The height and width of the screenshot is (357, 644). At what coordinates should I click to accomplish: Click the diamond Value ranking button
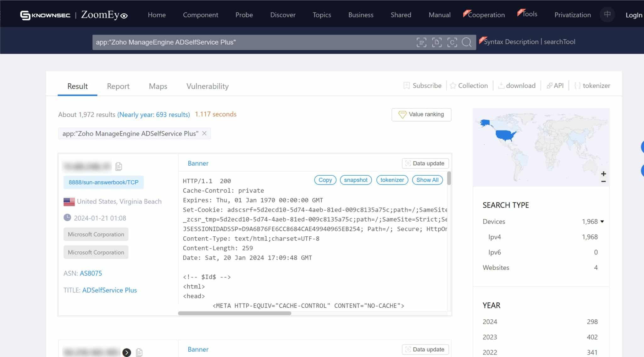421,114
